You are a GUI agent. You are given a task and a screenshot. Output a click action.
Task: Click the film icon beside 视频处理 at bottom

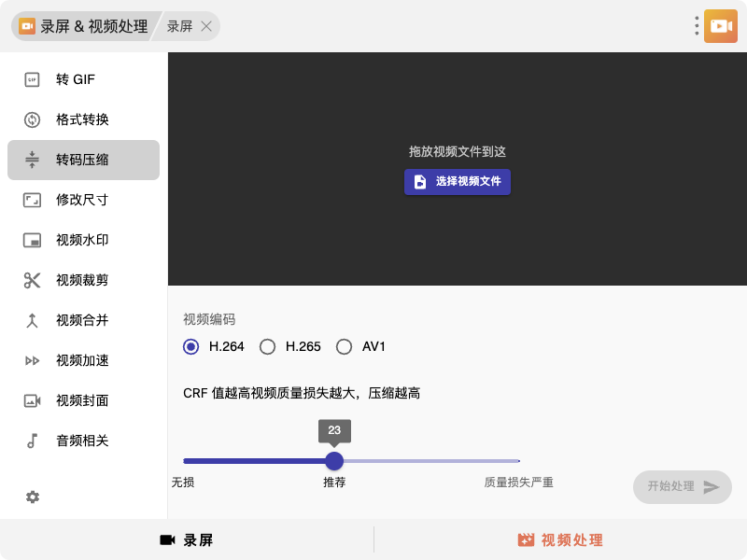tap(526, 540)
